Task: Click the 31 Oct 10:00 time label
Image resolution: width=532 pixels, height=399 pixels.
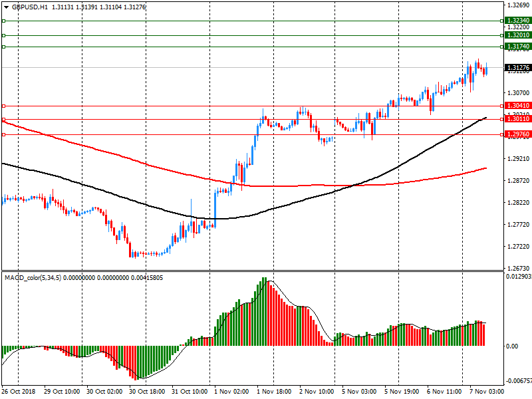Action: pyautogui.click(x=190, y=392)
